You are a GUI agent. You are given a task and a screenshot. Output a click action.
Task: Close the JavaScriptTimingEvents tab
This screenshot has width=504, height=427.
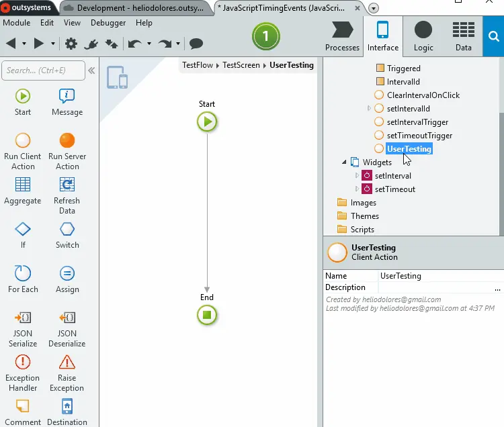click(357, 8)
